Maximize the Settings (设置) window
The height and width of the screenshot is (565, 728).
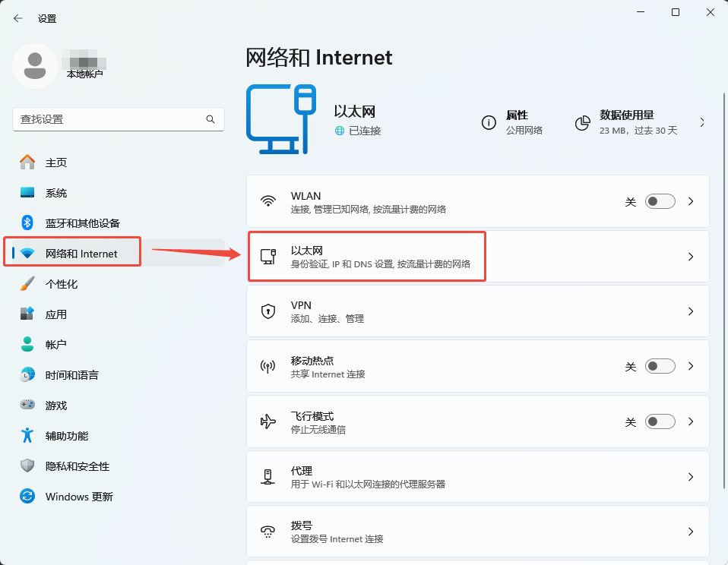pyautogui.click(x=676, y=12)
